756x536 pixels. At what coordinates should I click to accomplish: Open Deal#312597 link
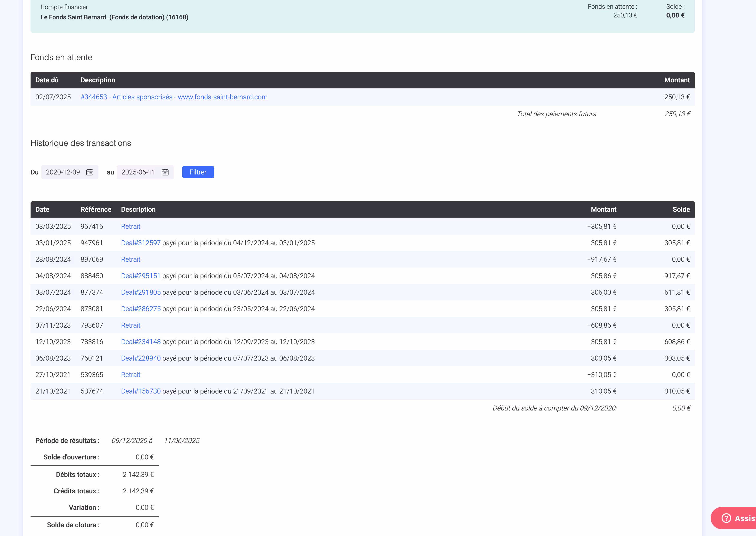(x=141, y=243)
